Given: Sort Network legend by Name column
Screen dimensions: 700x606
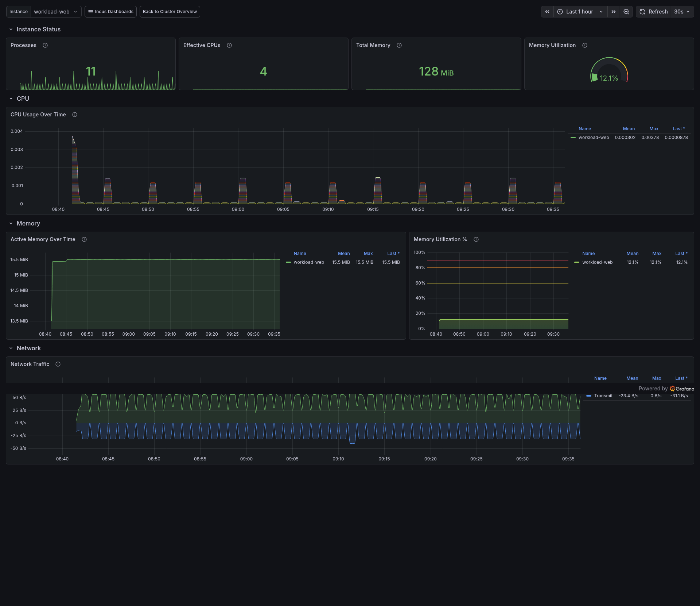Looking at the screenshot, I should click(x=600, y=378).
